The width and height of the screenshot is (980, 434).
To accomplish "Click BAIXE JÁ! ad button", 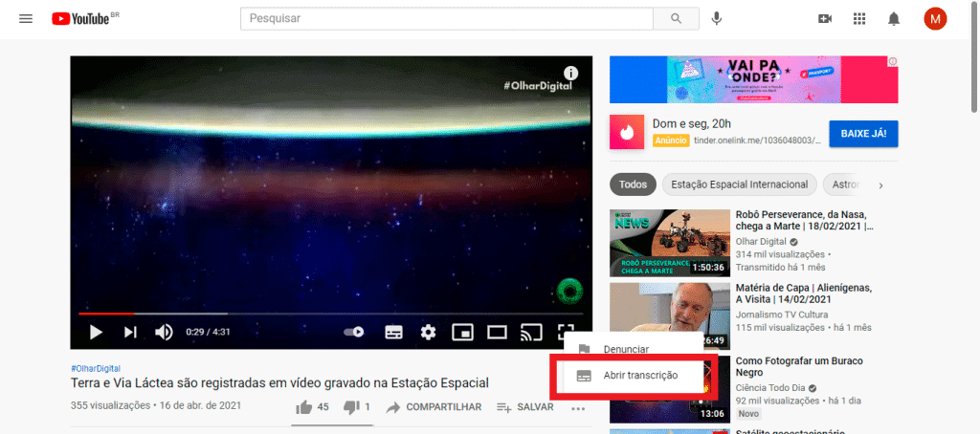I will (864, 134).
